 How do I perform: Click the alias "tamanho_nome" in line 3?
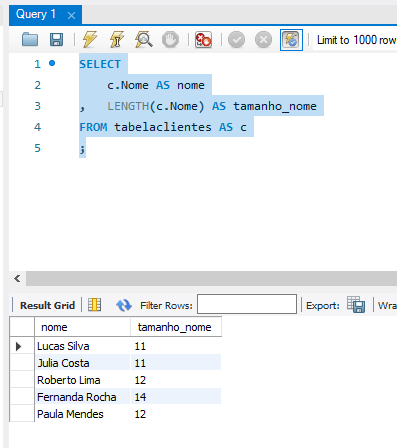275,106
